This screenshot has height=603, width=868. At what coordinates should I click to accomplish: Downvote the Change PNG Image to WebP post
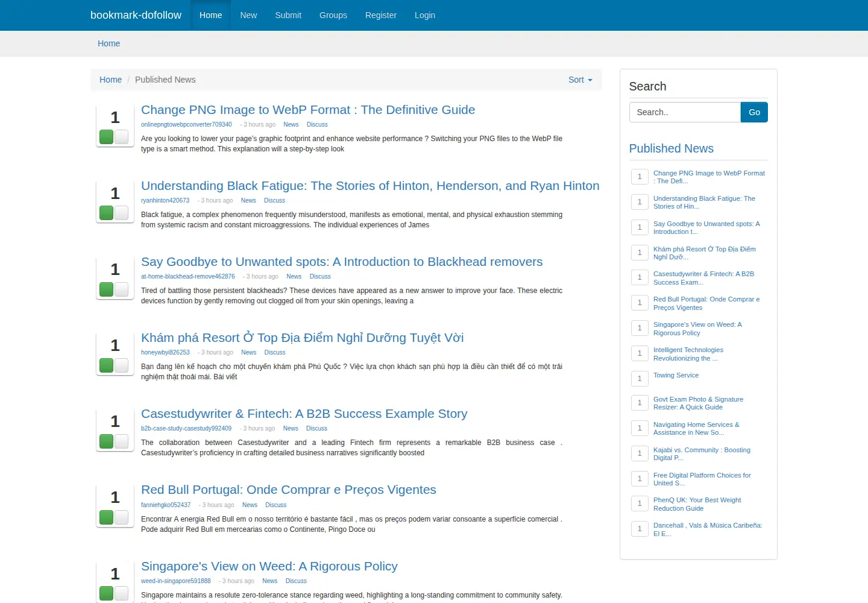pyautogui.click(x=121, y=137)
